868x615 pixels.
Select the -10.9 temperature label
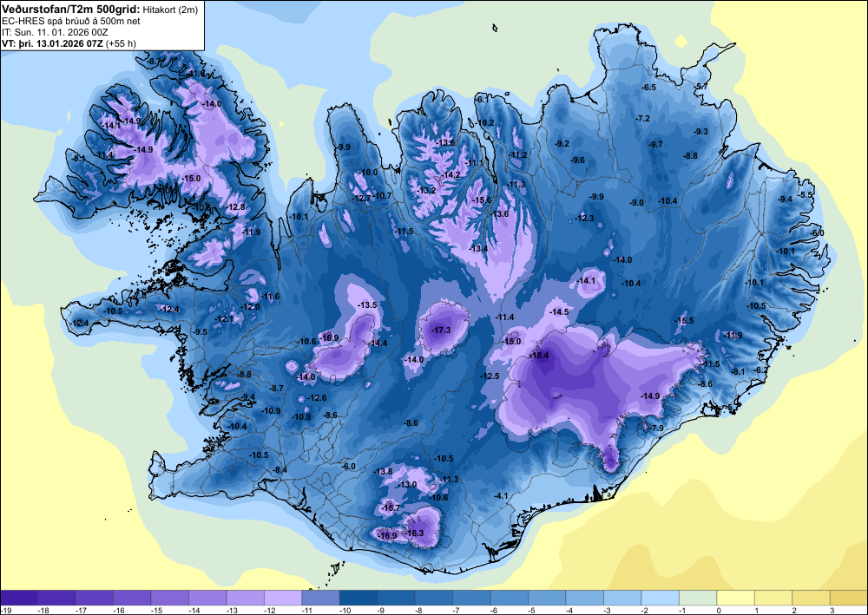tap(271, 411)
